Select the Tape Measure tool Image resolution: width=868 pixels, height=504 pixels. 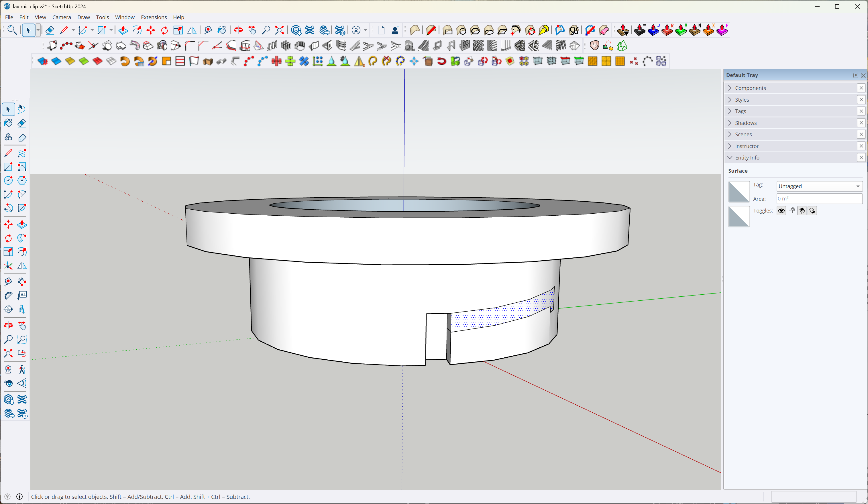click(8, 281)
